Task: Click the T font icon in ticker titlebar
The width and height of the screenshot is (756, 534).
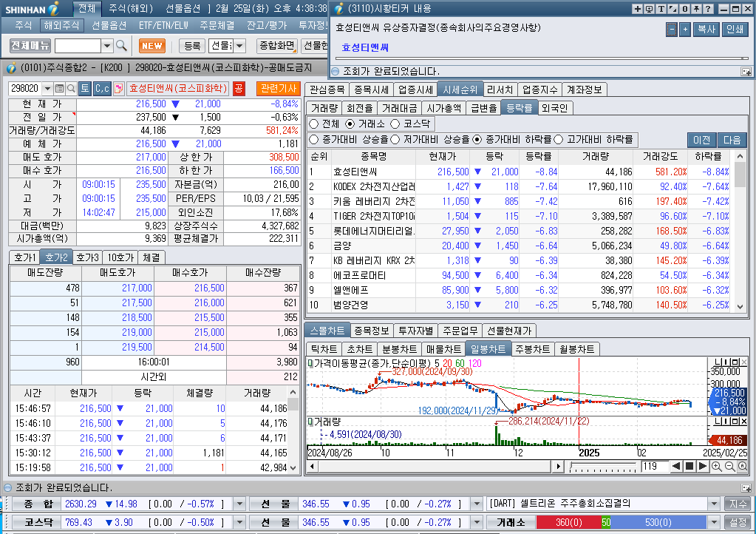Action: pyautogui.click(x=661, y=9)
